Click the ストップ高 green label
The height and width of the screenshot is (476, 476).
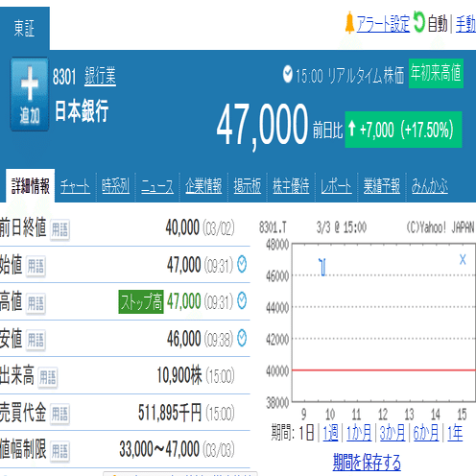[141, 301]
